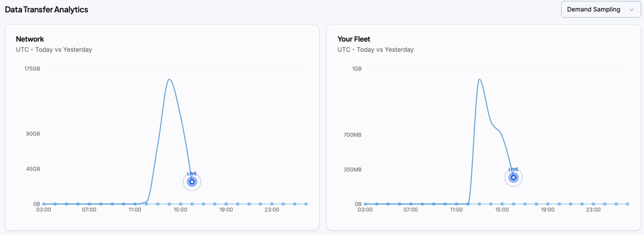The width and height of the screenshot is (644, 235).
Task: Click the 350MB axis label in Your Fleet chart
Action: [353, 169]
